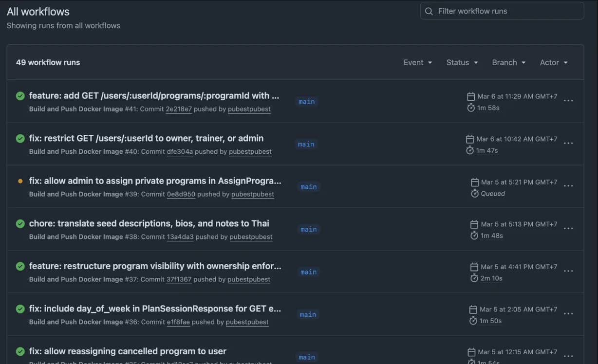The width and height of the screenshot is (598, 364).
Task: Click the '49 workflow runs' count text
Action: [x=48, y=62]
